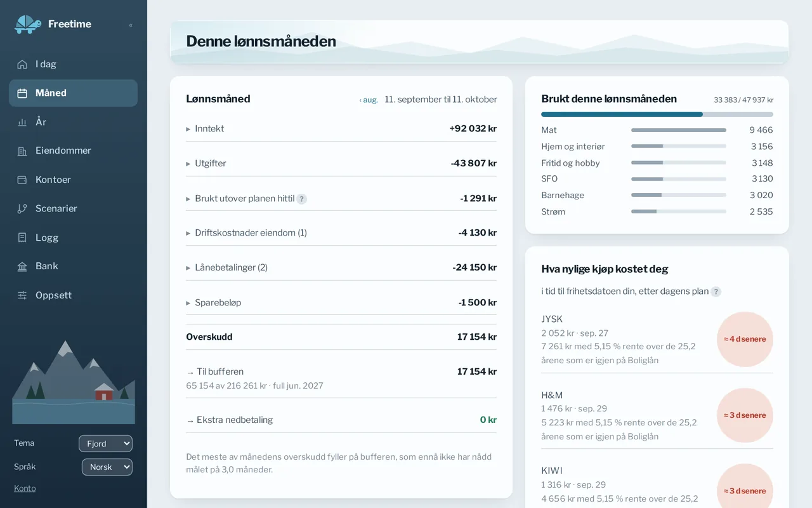Click the JYSK purchase title
Image resolution: width=812 pixels, height=508 pixels.
tap(552, 319)
